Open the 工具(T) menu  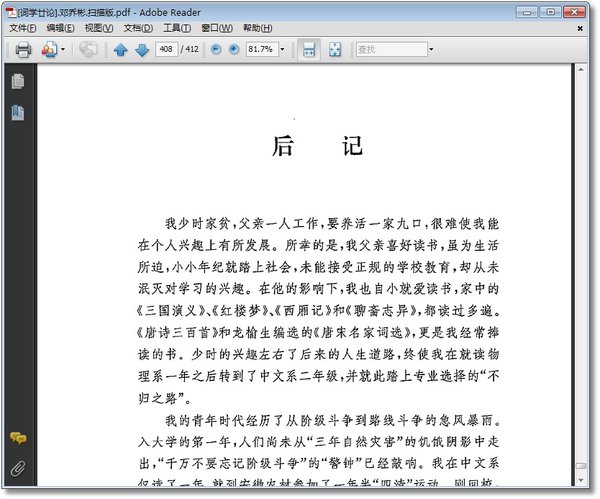pyautogui.click(x=177, y=28)
